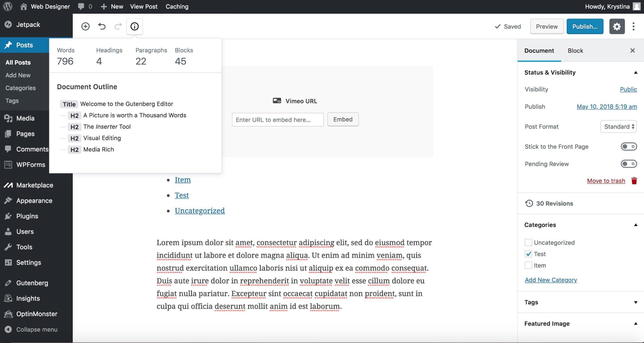644x343 pixels.
Task: Click the Jetpack icon in the sidebar
Action: pyautogui.click(x=8, y=25)
